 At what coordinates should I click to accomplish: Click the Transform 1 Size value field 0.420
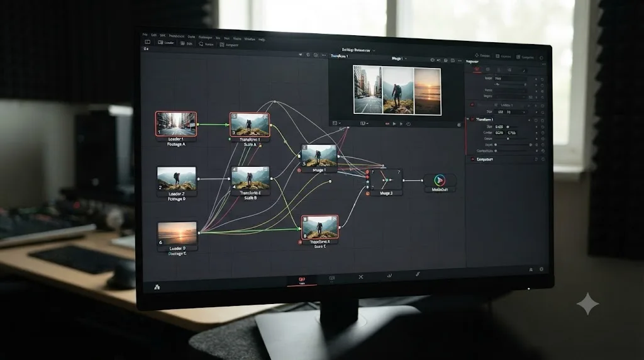[499, 127]
